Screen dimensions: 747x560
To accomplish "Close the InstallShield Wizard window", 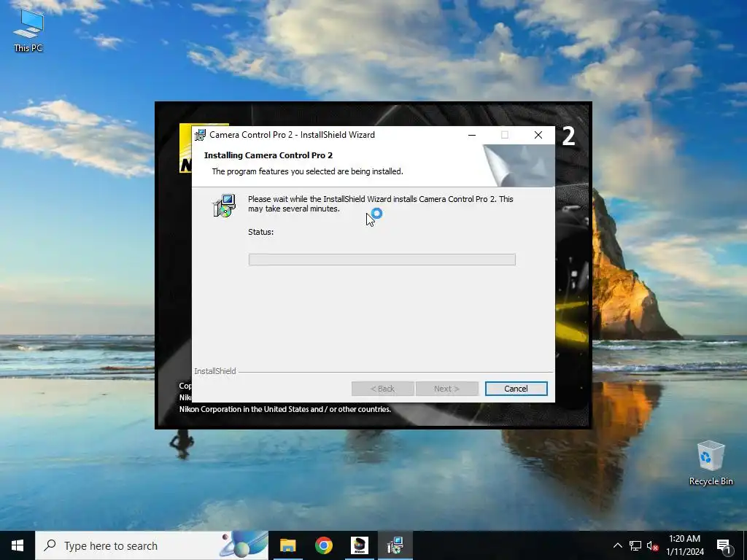I will (x=538, y=135).
